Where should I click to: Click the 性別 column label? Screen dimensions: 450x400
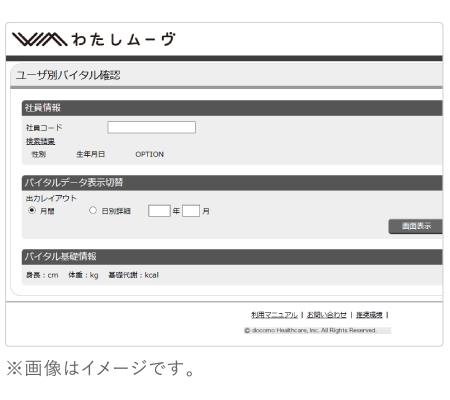pos(38,154)
